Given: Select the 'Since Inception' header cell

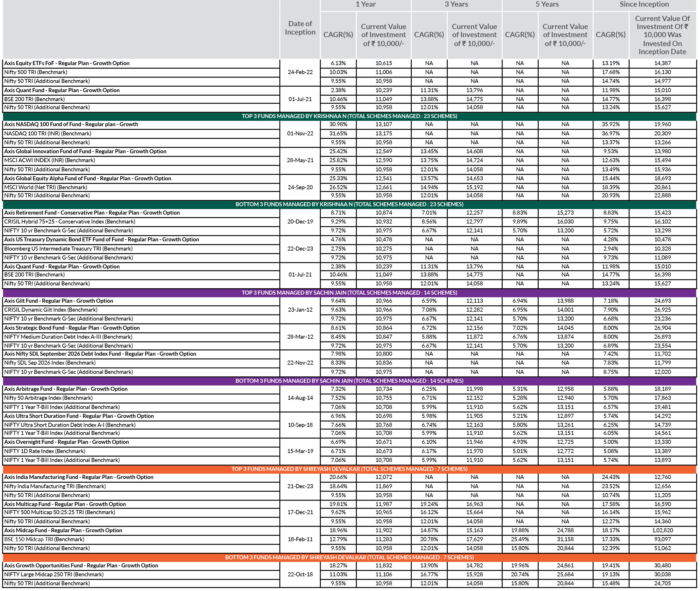Looking at the screenshot, I should (644, 4).
